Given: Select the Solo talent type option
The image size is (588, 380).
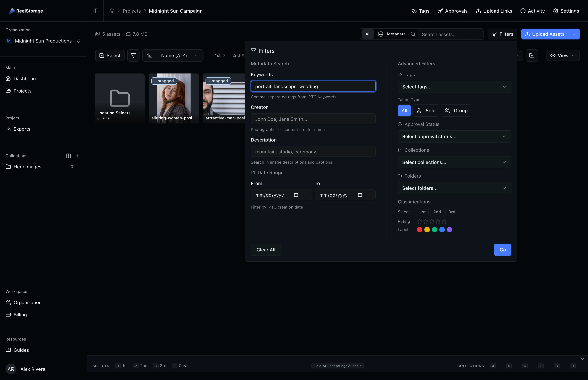Looking at the screenshot, I should [426, 111].
